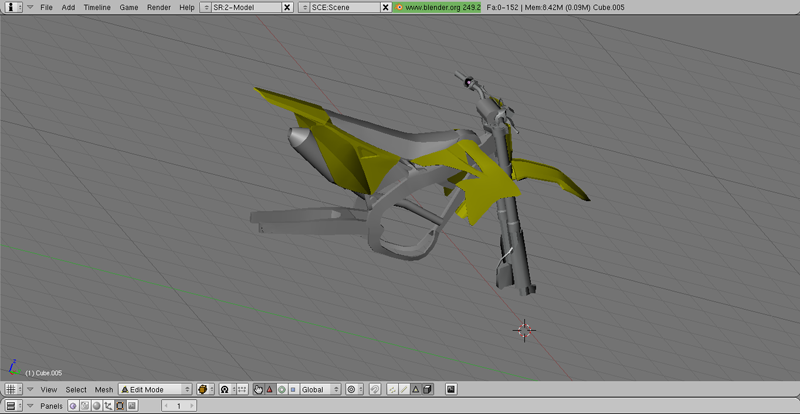
Task: Switch to Editing context in Panels
Action: [x=120, y=406]
